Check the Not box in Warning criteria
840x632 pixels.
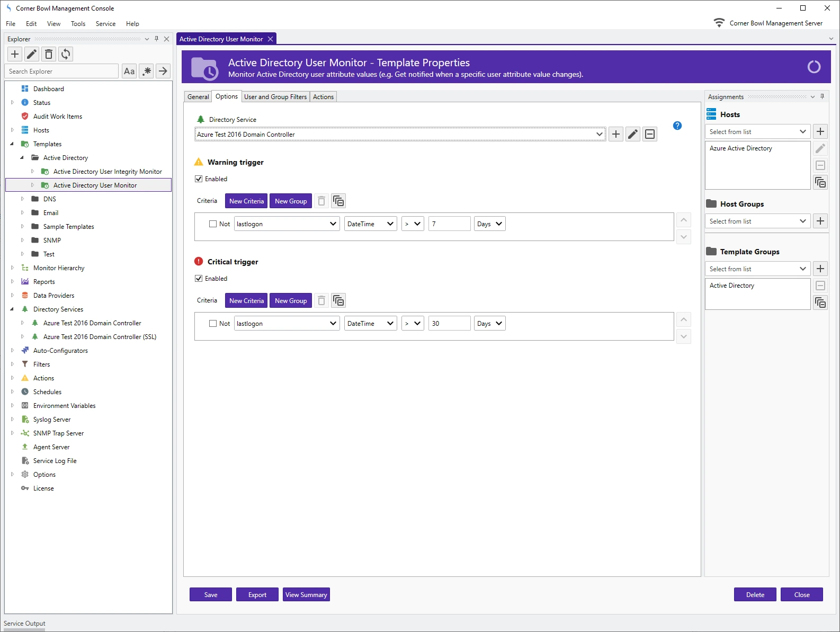click(x=213, y=224)
